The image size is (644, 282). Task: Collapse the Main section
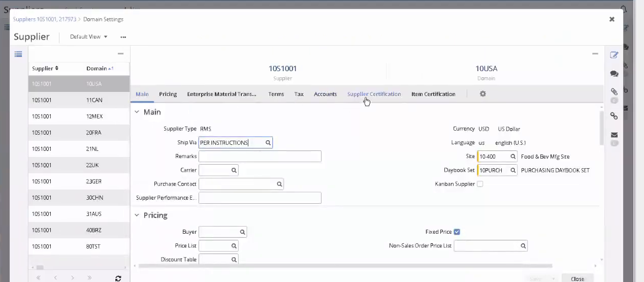pos(137,112)
